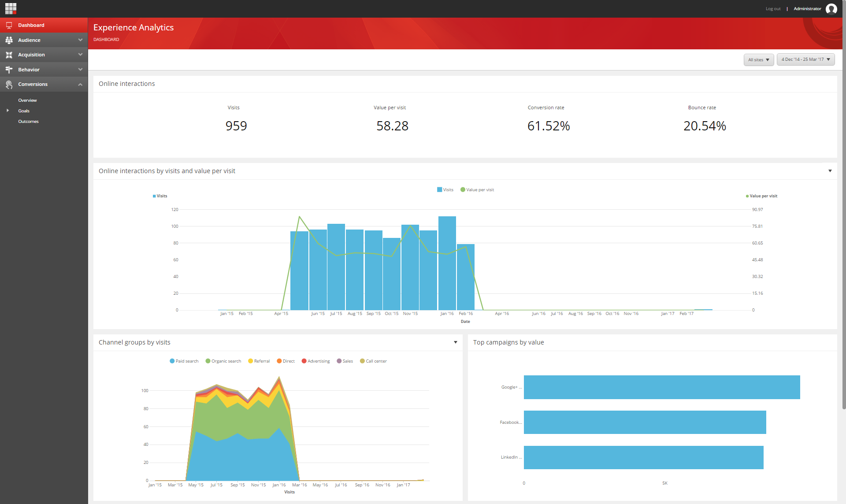Click the Goals tree item
Viewport: 846px width, 504px height.
23,111
